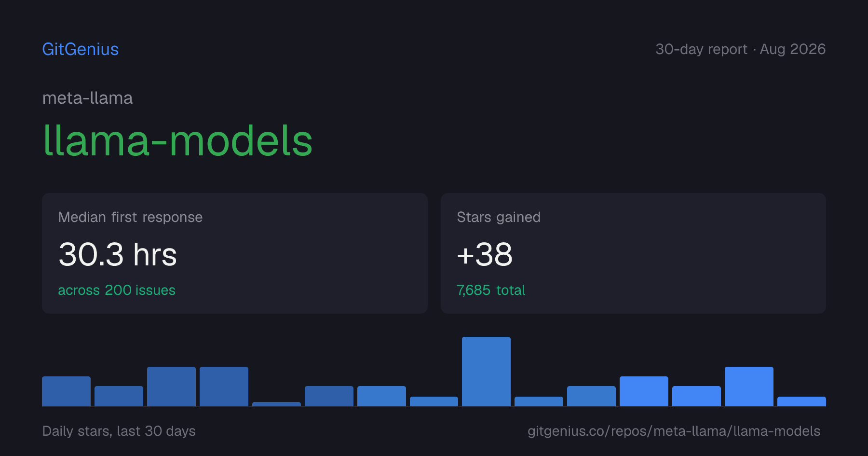Screen dimensions: 868x456
Task: Select the first bar of the daily stars chart
Action: 66,391
